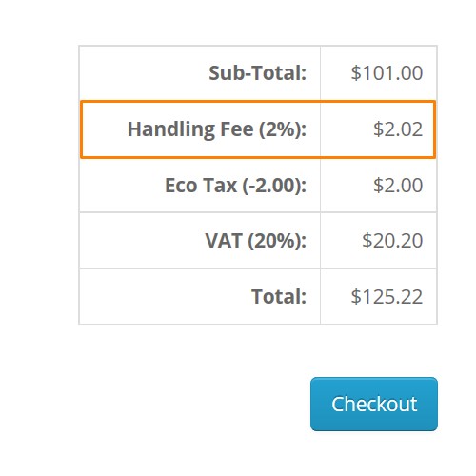Select the VAT (20%) label
This screenshot has width=476, height=476.
256,241
